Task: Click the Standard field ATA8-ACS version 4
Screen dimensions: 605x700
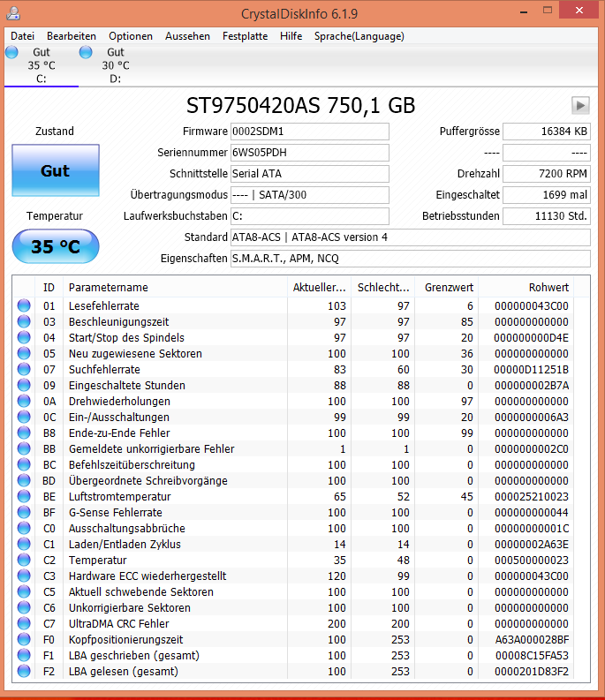Action: (x=410, y=237)
